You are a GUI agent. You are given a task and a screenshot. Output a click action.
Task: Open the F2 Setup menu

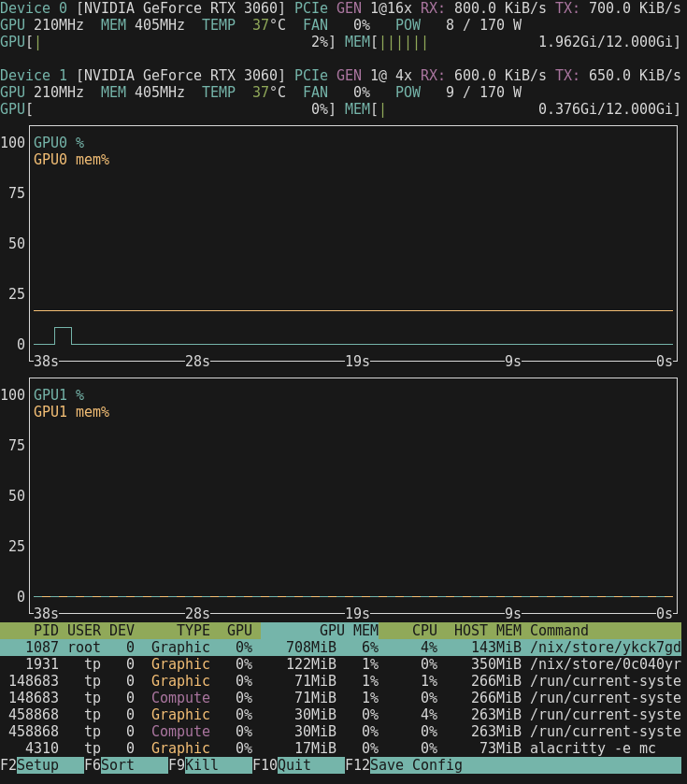37,764
